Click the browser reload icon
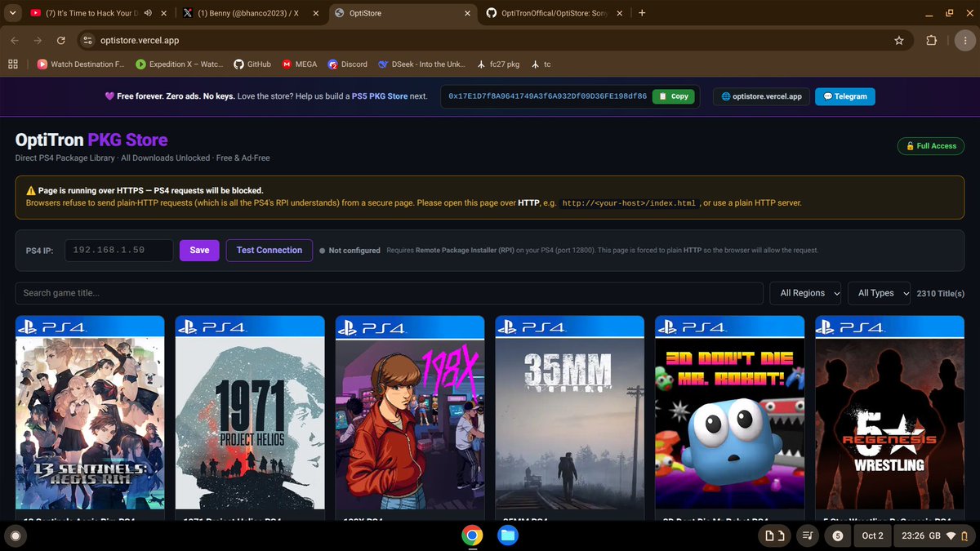This screenshot has height=551, width=980. [x=61, y=40]
